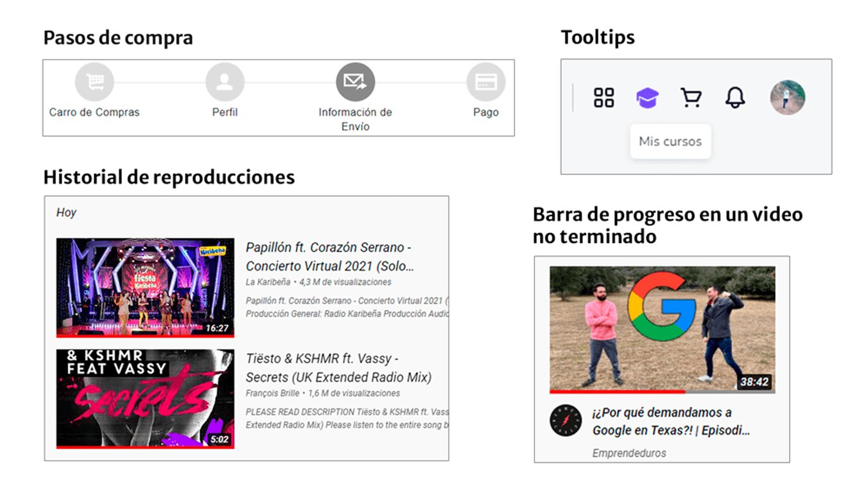This screenshot has width=868, height=493.
Task: Visit the La Karibeña channel
Action: (268, 282)
